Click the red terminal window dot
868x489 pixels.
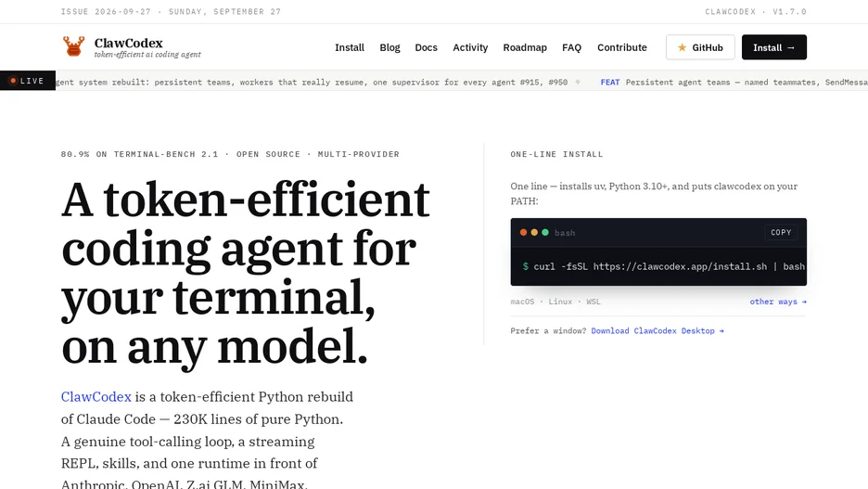point(523,233)
